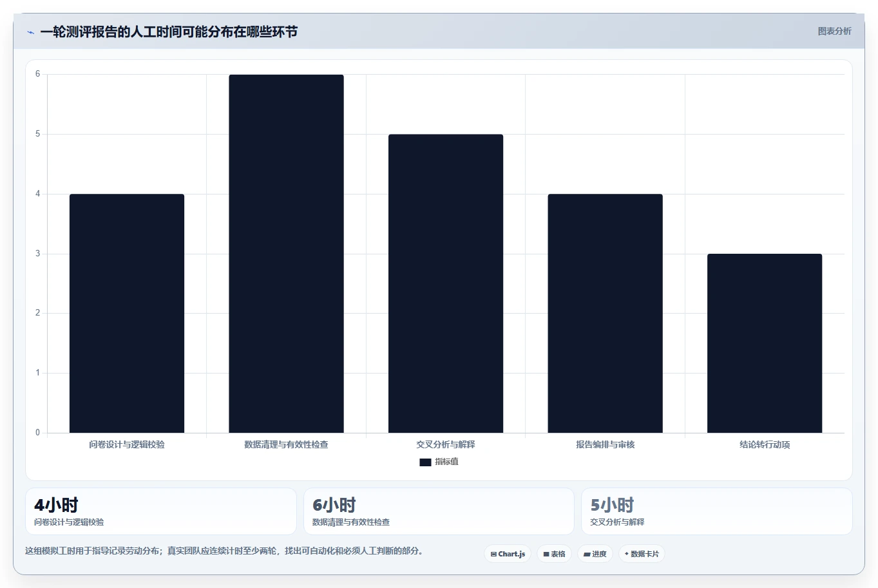
Task: Click the footnote starting 这组模拟工时
Action: point(224,551)
